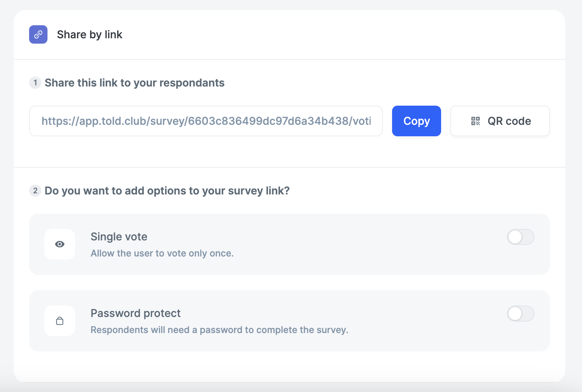
Task: Click 'Allow the user to vote only once' description
Action: coord(162,253)
